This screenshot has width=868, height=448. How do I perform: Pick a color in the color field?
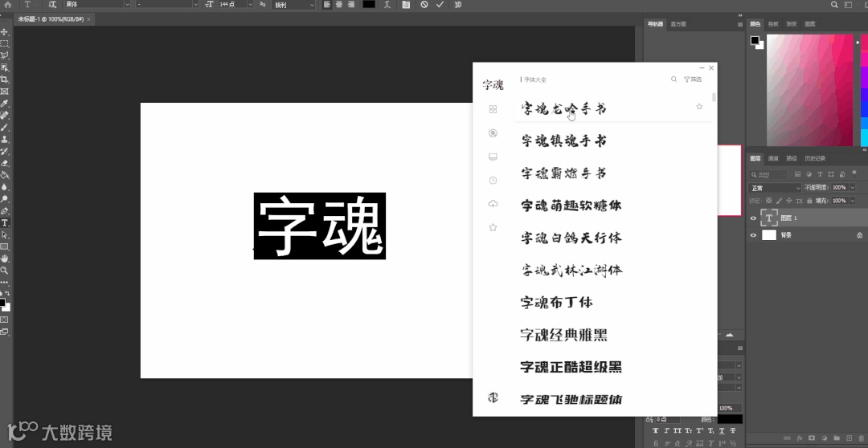(809, 90)
